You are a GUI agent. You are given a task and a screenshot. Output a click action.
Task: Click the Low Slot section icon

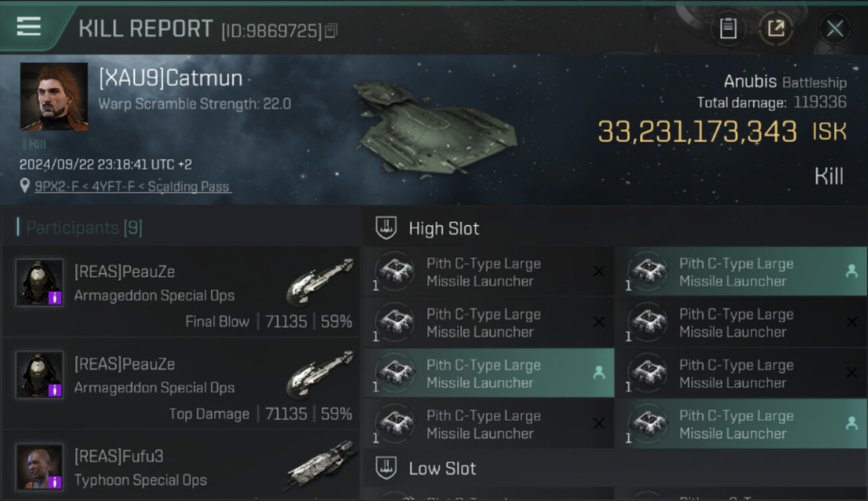pos(386,468)
